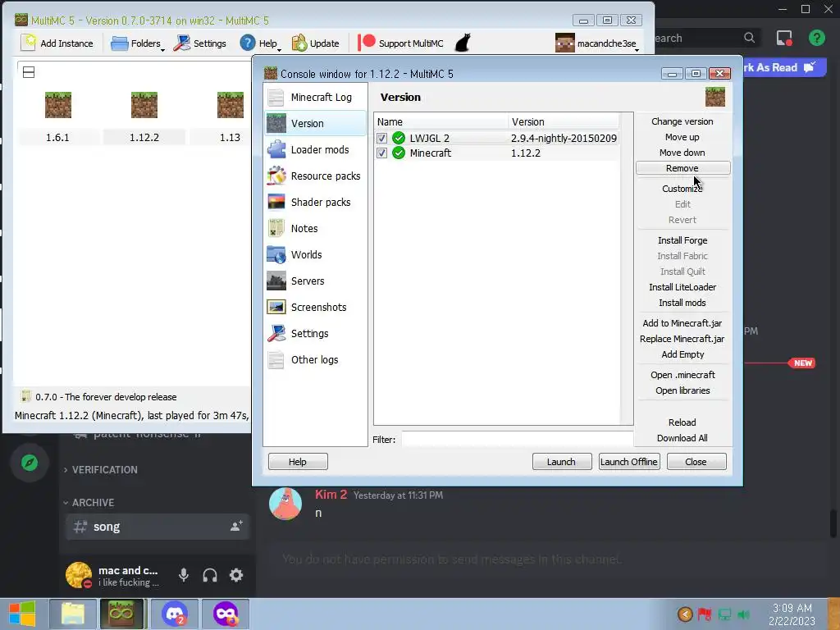
Task: Open instance Settings page in console window
Action: [316, 333]
